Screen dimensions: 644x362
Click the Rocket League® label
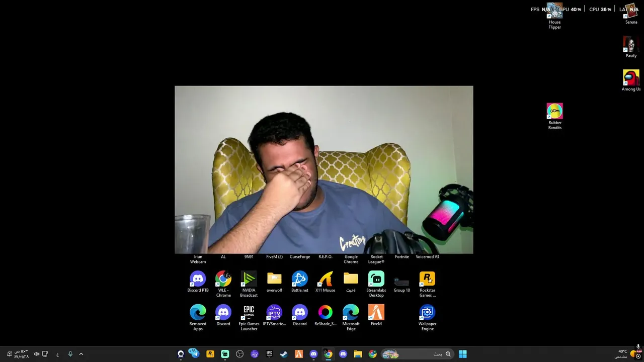pos(376,259)
